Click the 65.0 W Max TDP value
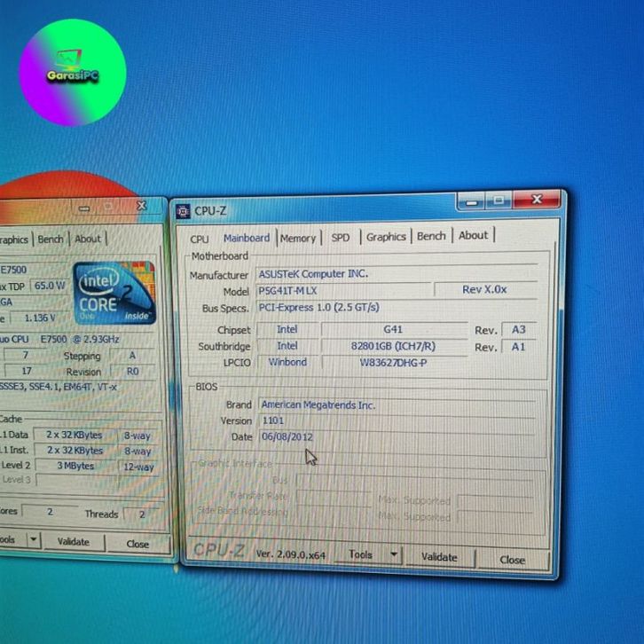 (x=50, y=286)
